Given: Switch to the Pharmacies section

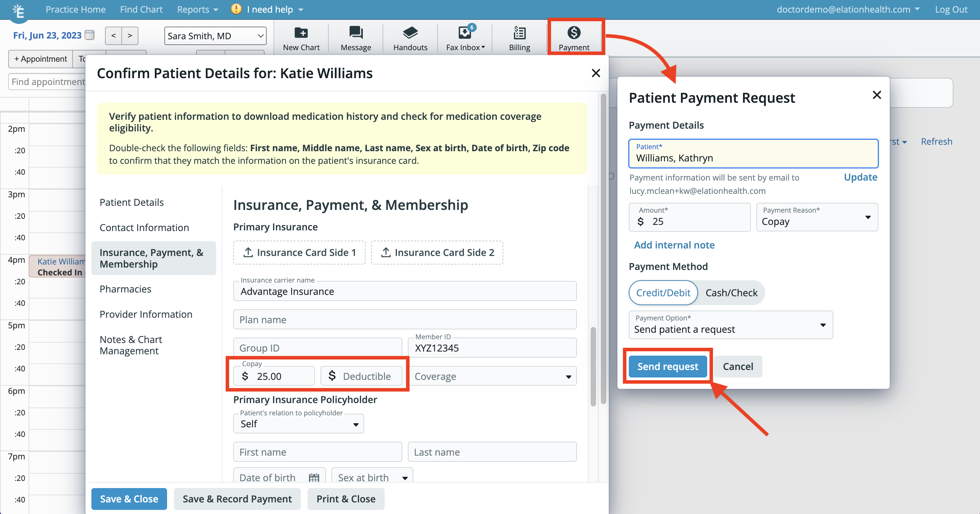Looking at the screenshot, I should pyautogui.click(x=125, y=289).
